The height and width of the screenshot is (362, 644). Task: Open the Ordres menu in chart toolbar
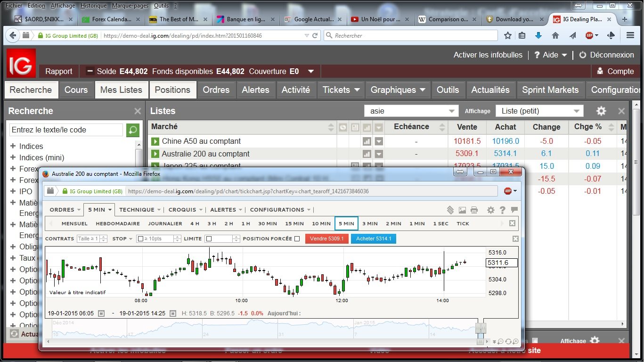click(x=65, y=210)
